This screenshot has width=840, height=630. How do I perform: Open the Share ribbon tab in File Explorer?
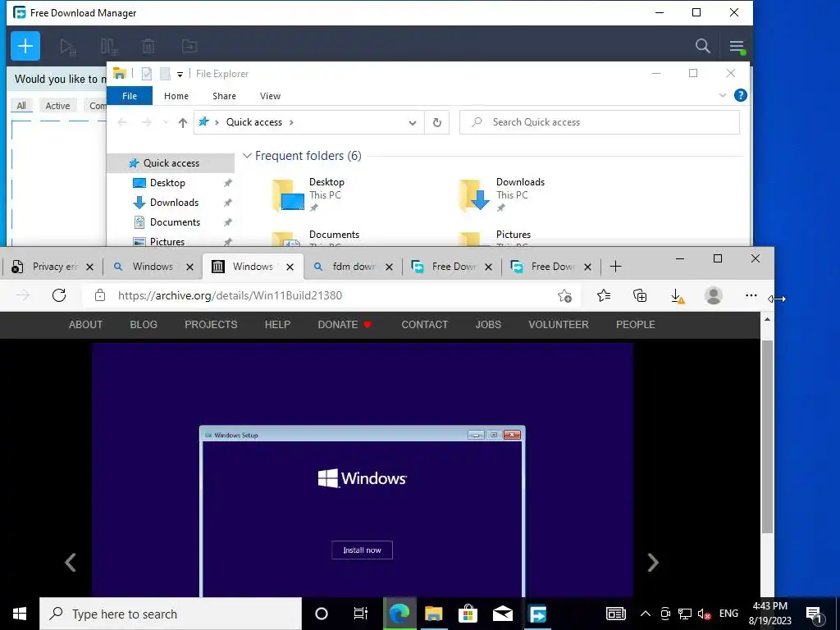click(224, 96)
